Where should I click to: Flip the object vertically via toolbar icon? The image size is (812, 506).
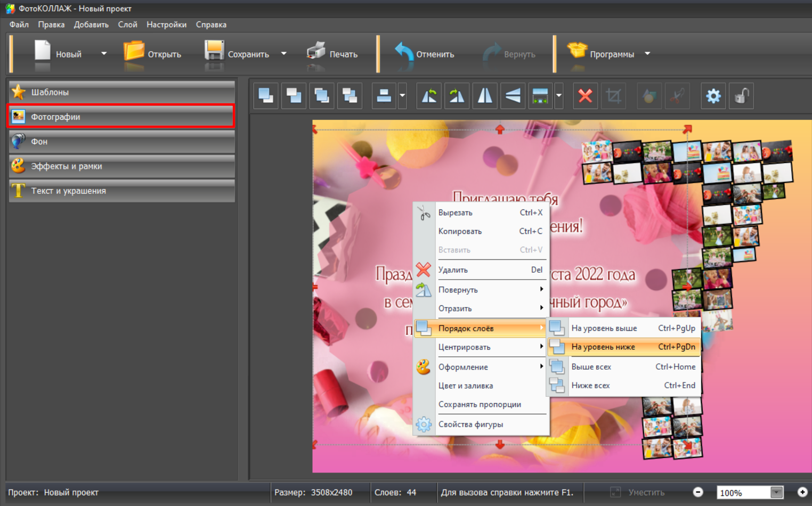513,96
